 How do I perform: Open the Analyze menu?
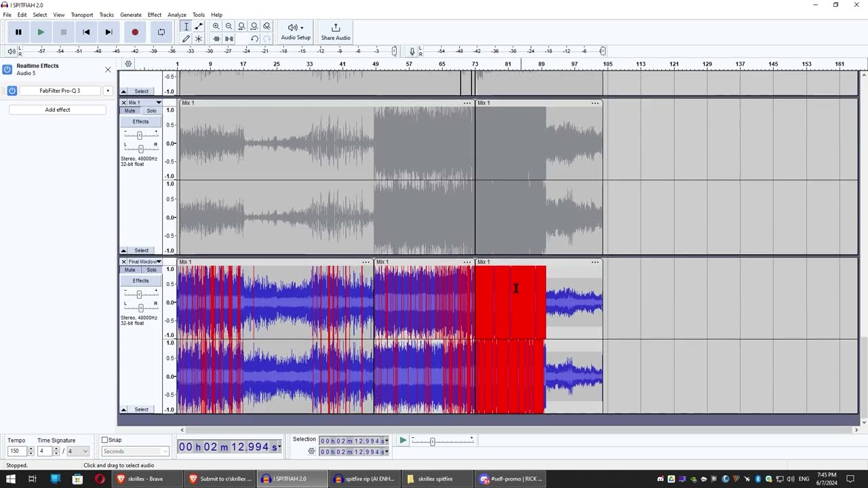coord(177,15)
